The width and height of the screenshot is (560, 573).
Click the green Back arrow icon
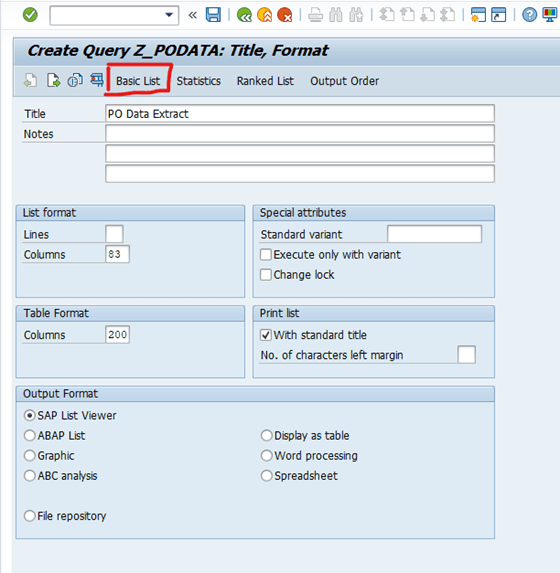pyautogui.click(x=244, y=15)
